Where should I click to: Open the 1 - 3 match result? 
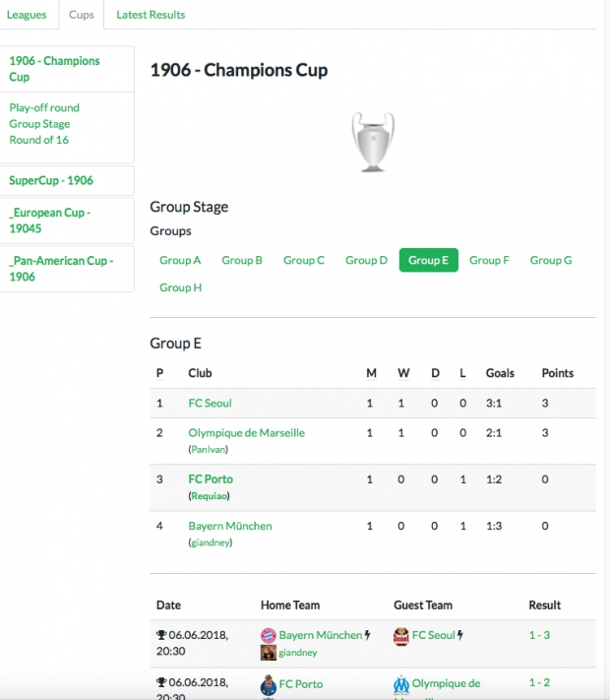coord(539,635)
